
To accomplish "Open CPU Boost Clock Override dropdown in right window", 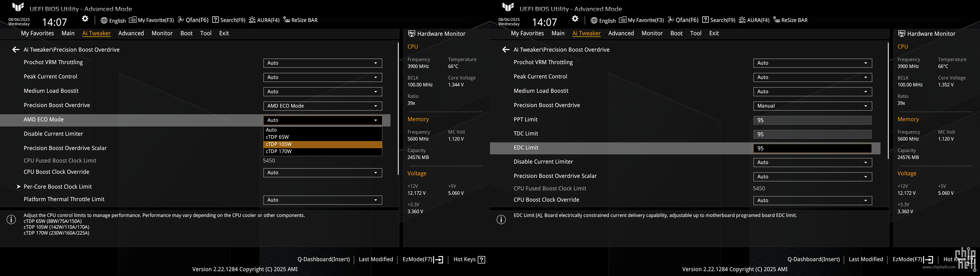I will coord(813,201).
